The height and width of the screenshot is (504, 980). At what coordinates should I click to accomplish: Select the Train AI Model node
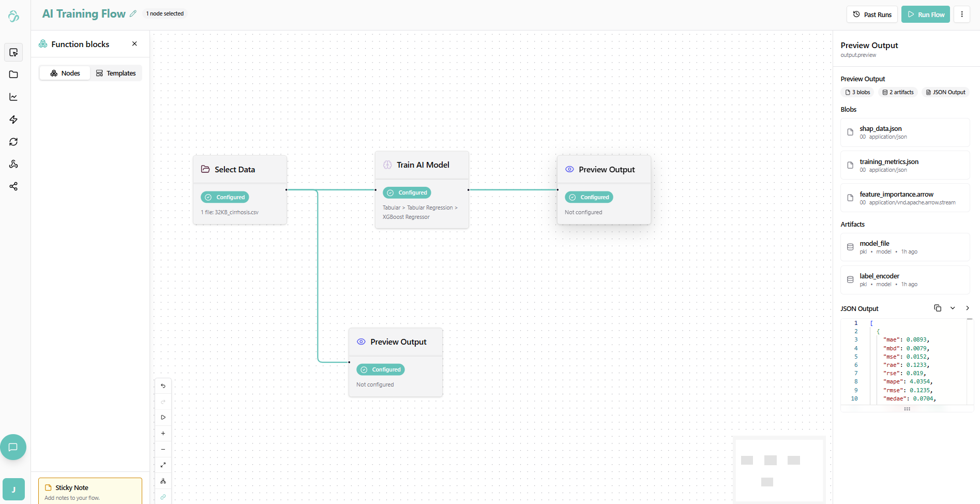coord(422,165)
